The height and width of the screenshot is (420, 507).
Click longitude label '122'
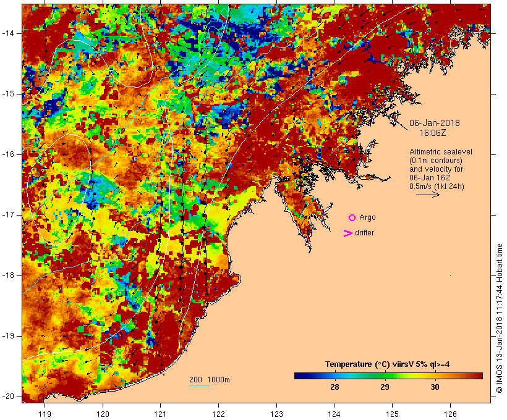pos(219,414)
